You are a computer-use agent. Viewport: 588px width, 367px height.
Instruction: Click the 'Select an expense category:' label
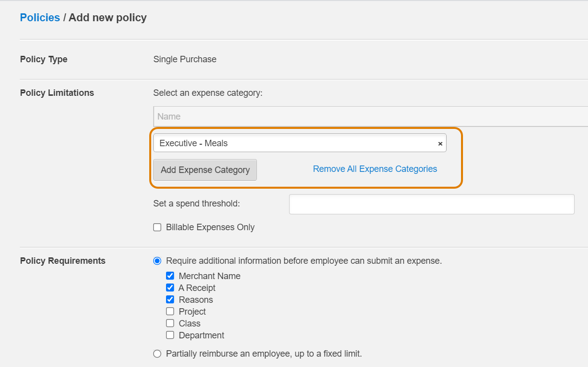(x=208, y=92)
